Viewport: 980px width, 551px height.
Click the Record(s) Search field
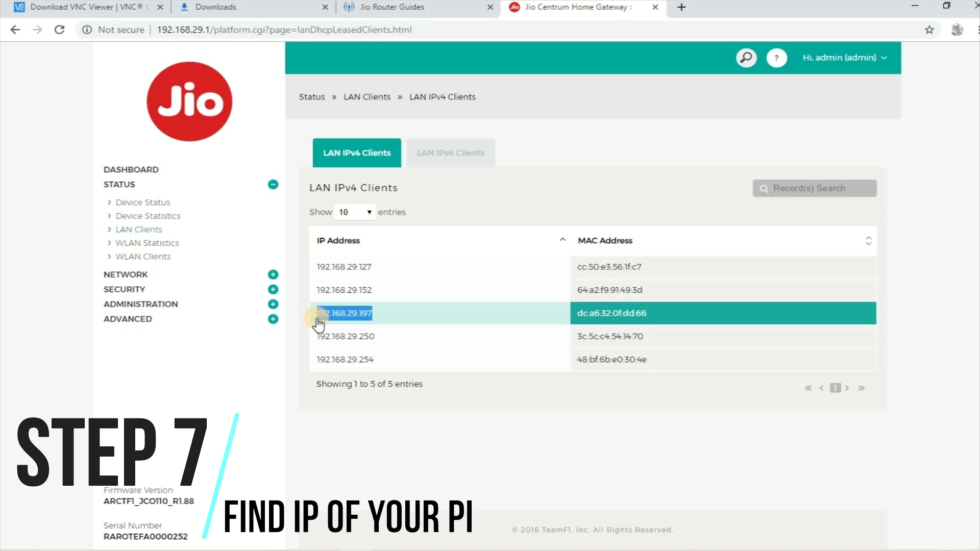[815, 188]
